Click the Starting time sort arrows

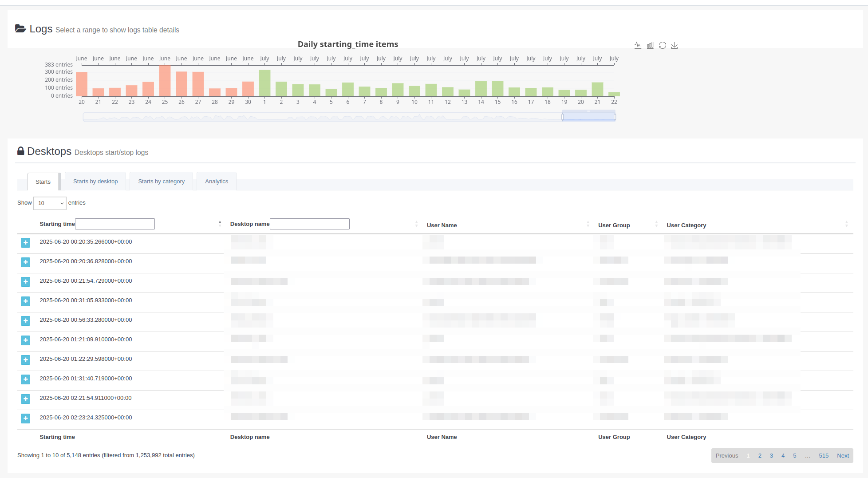click(220, 224)
